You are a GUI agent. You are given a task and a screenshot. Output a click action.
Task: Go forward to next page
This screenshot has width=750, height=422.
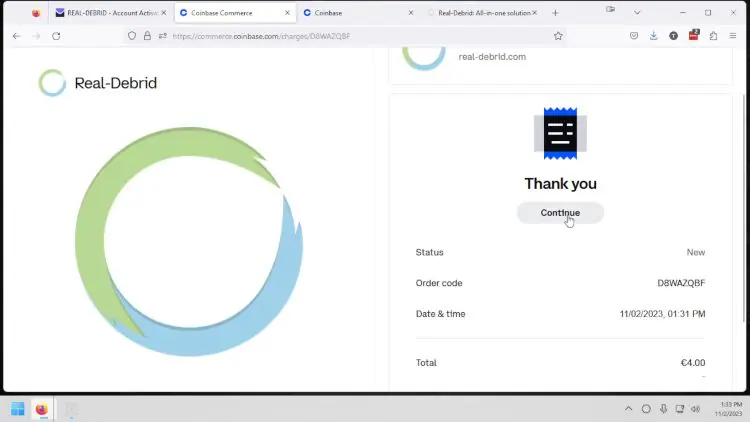click(x=36, y=36)
